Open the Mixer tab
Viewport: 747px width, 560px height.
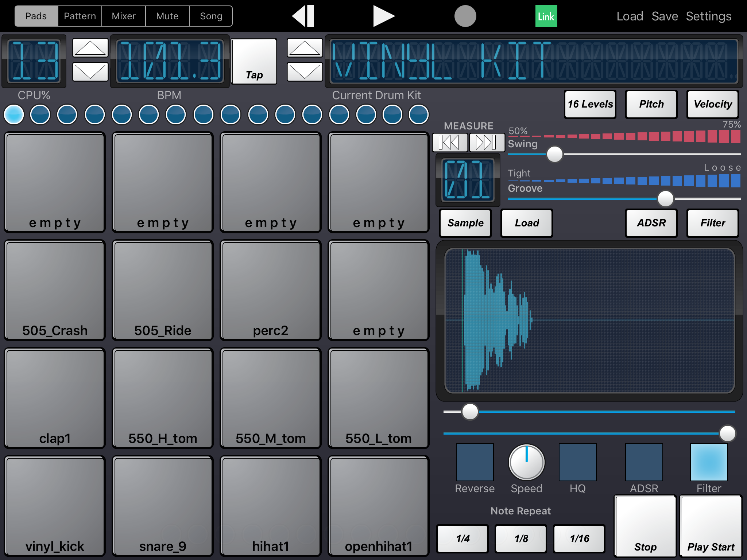point(124,16)
